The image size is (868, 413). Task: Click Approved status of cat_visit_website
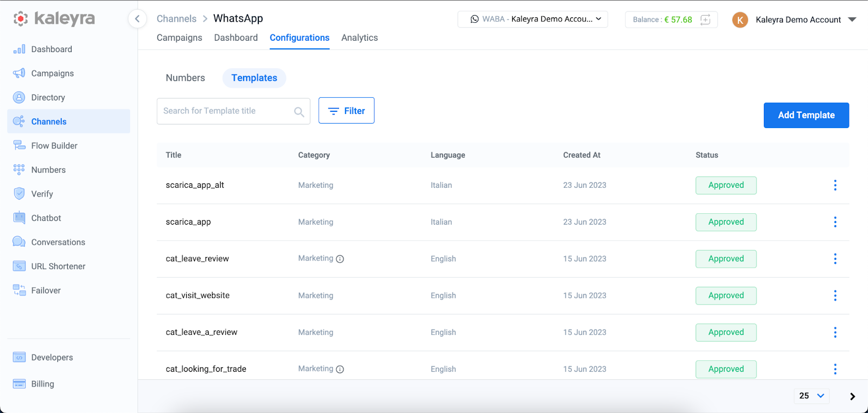pyautogui.click(x=726, y=296)
